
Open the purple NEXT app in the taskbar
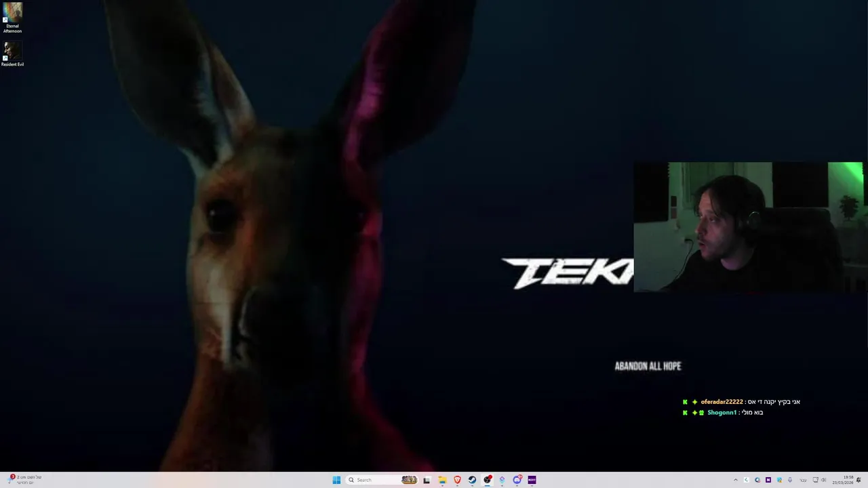(x=532, y=480)
